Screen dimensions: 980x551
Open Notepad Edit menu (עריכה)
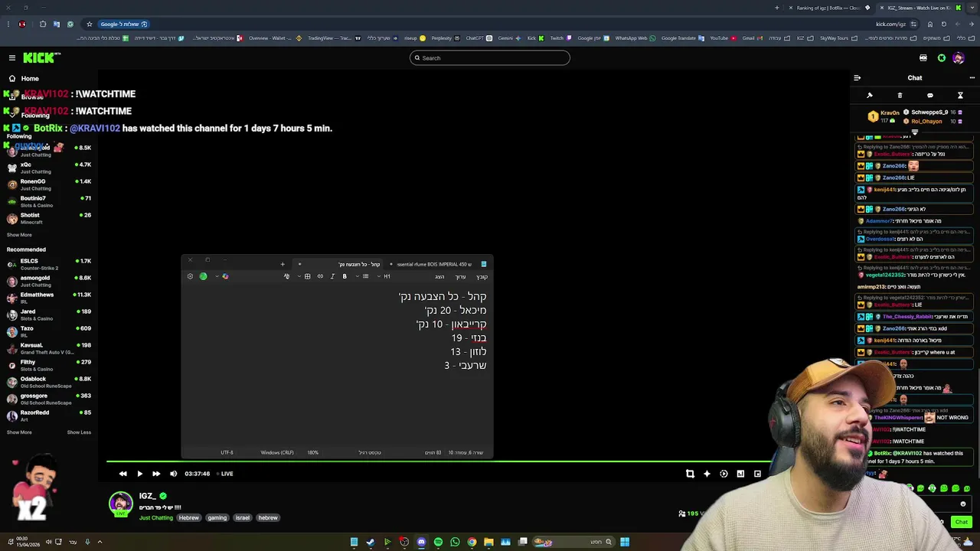[460, 277]
